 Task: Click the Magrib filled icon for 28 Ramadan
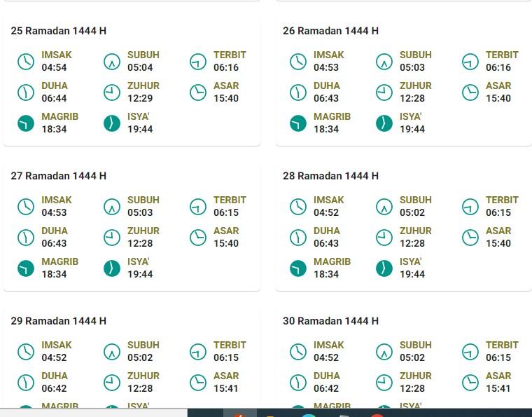click(298, 268)
